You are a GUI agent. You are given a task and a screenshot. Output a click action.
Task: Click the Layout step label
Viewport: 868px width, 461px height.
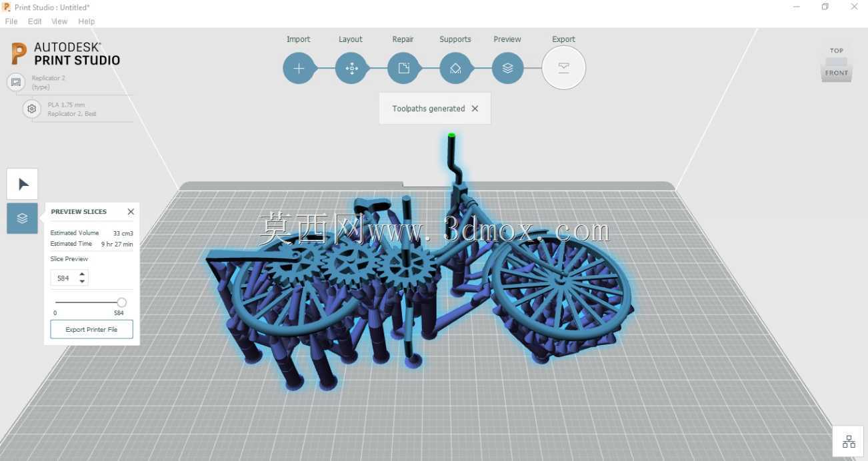(x=351, y=39)
